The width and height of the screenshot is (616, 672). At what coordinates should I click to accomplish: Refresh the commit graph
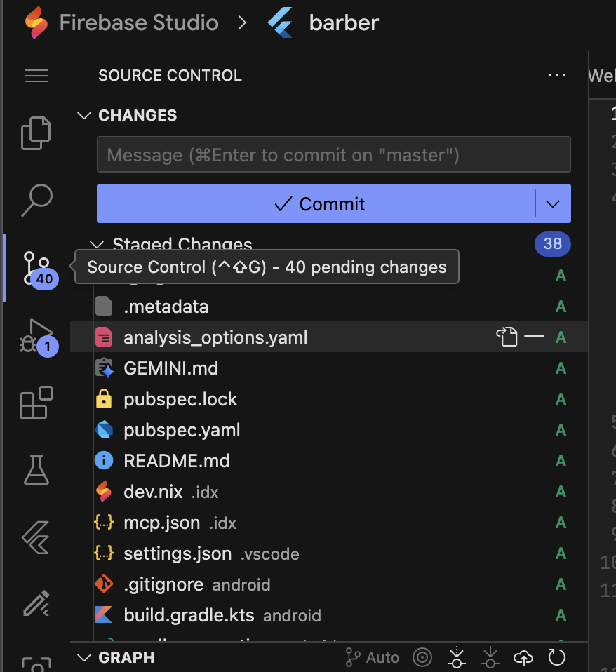coord(556,657)
